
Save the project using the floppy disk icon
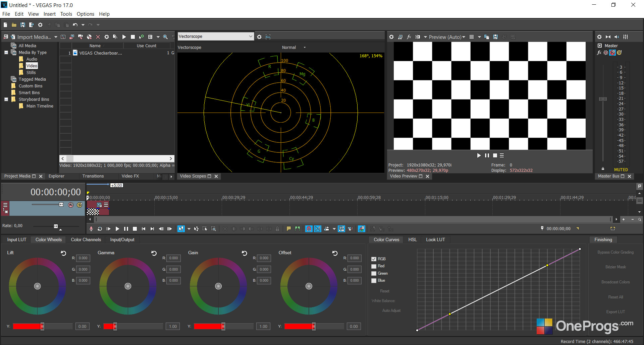click(23, 25)
